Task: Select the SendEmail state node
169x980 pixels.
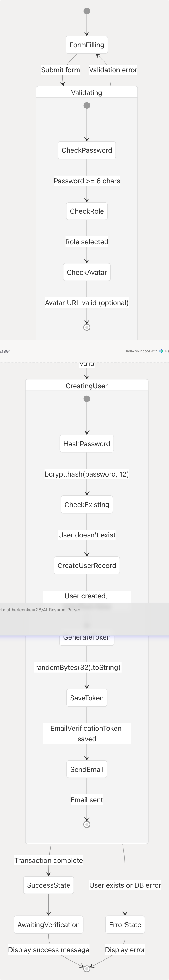Action: click(87, 769)
